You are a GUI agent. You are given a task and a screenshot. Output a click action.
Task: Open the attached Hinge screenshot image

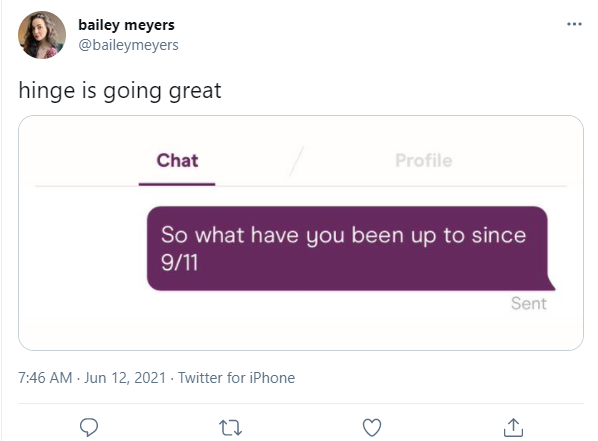tap(301, 233)
